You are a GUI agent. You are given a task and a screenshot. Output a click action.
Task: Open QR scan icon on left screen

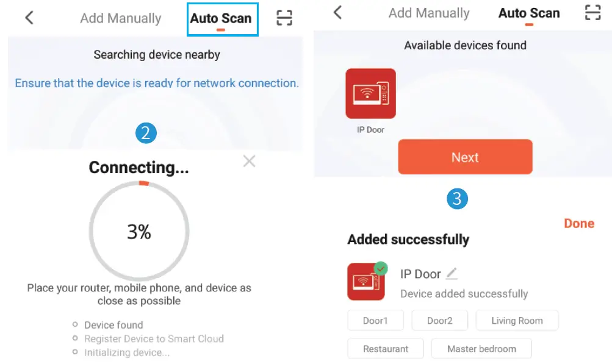pos(284,18)
